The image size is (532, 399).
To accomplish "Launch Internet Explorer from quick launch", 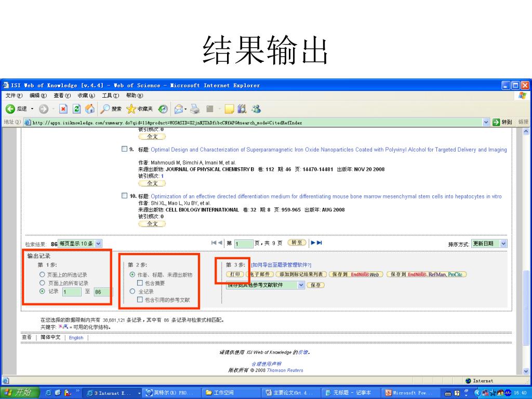I will (48, 393).
